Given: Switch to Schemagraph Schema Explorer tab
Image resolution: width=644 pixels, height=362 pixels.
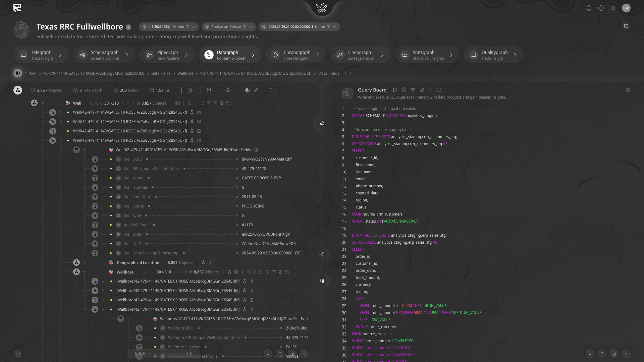Looking at the screenshot, I should click(x=104, y=55).
